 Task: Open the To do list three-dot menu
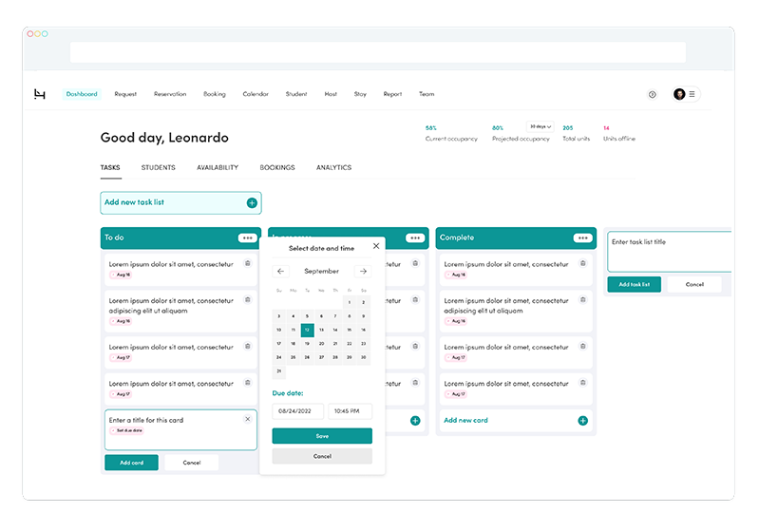(x=247, y=237)
